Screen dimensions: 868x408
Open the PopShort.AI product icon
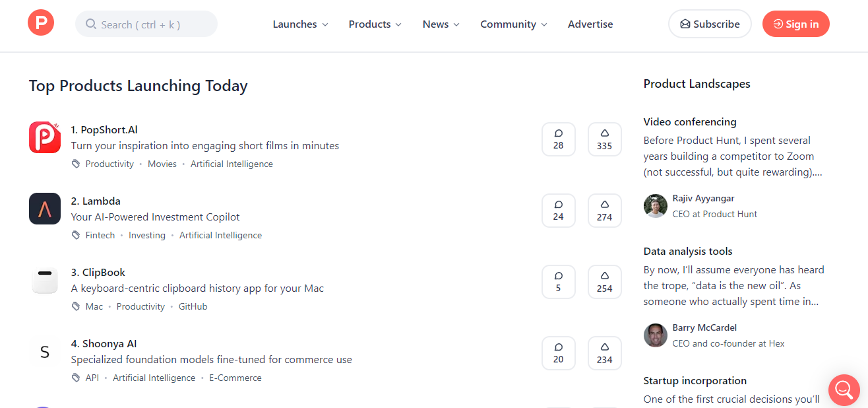point(45,137)
